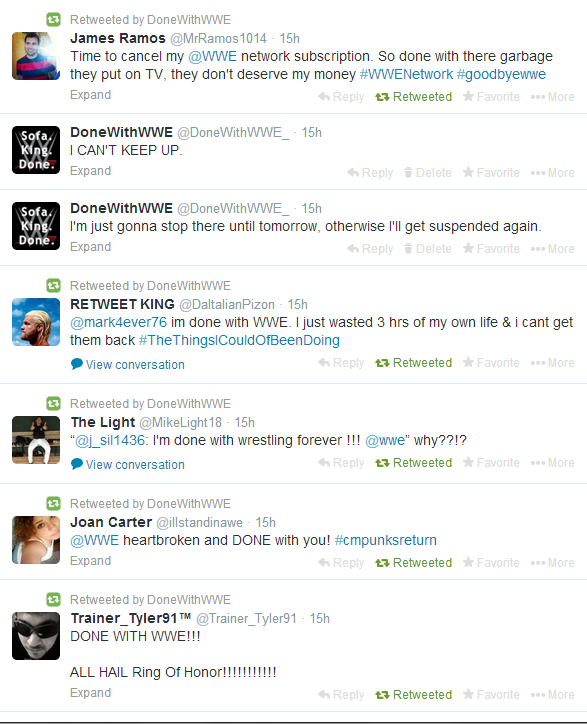Delete the "I CAN'T KEEP UP." tweet
The height and width of the screenshot is (724, 587).
pyautogui.click(x=428, y=172)
